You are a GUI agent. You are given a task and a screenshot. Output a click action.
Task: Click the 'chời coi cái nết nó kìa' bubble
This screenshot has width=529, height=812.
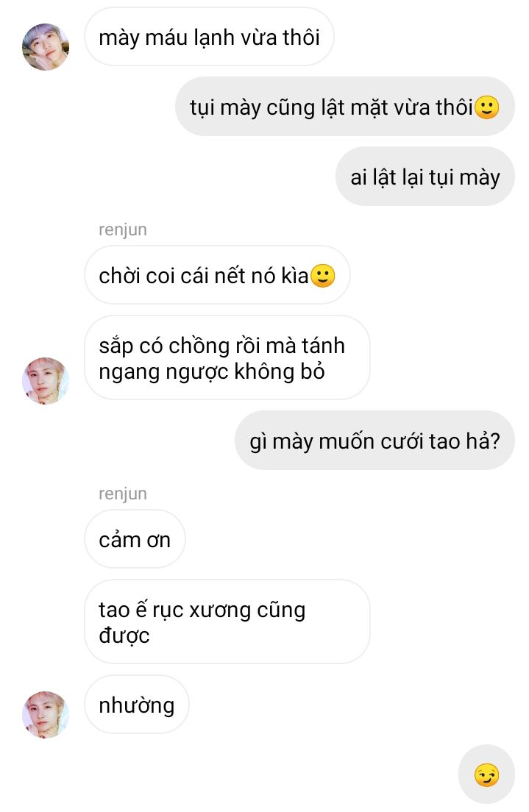click(x=217, y=275)
